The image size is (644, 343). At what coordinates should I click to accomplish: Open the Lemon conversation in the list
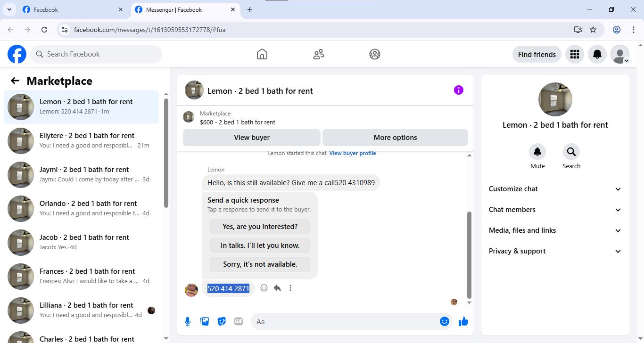[x=82, y=107]
